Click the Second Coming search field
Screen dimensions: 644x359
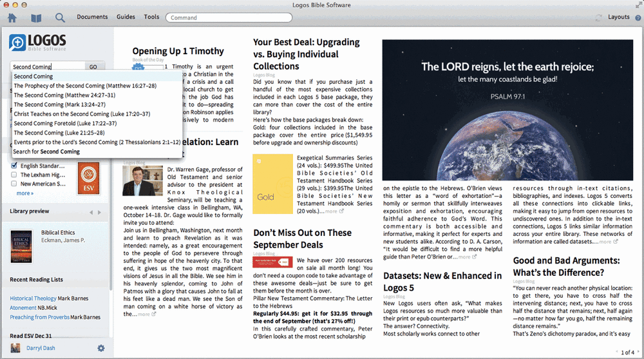click(x=48, y=66)
